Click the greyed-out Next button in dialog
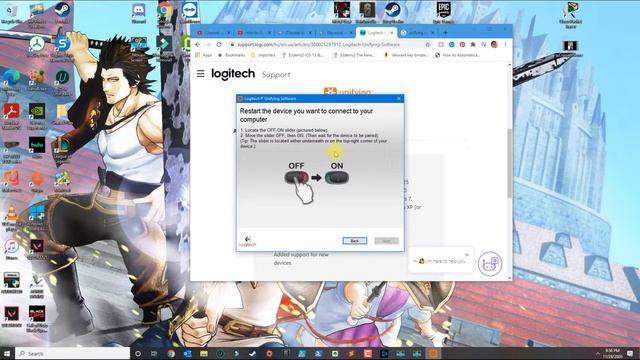 coord(386,241)
